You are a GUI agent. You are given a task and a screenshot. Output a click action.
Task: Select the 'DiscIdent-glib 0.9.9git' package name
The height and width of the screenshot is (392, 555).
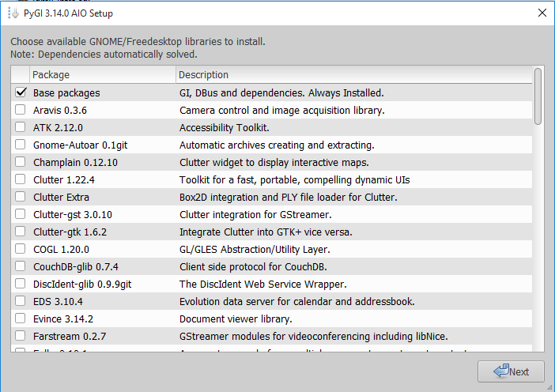click(x=82, y=285)
